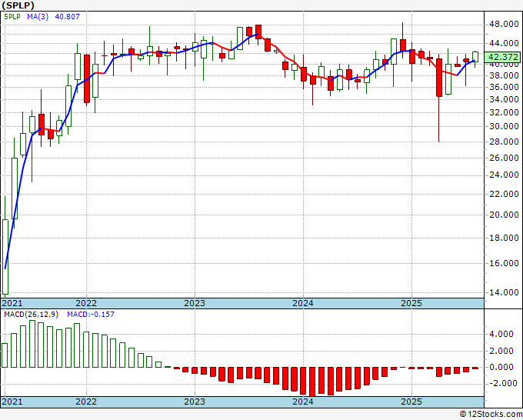Click 2025 on the price chart timeline
Viewport: 523px width, 420px height.
point(411,303)
